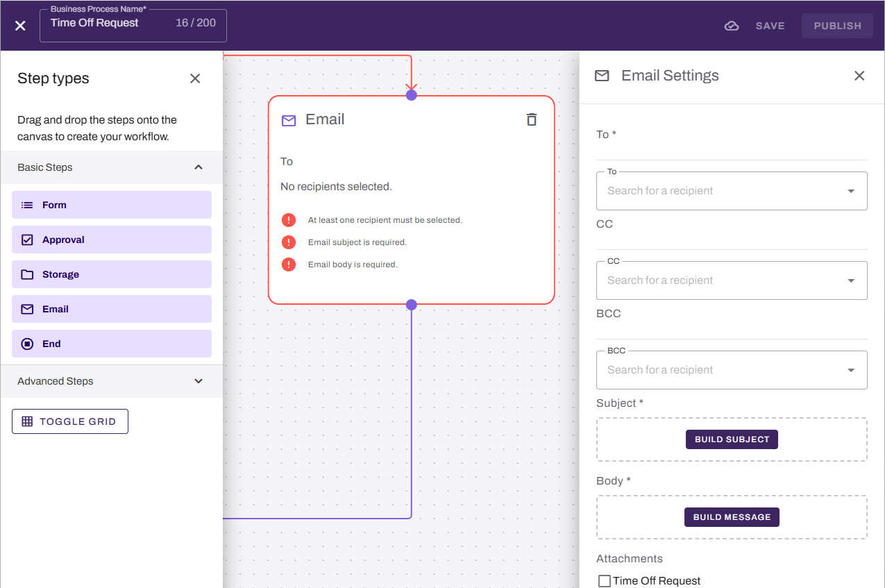Click the Build Message button

(x=732, y=517)
